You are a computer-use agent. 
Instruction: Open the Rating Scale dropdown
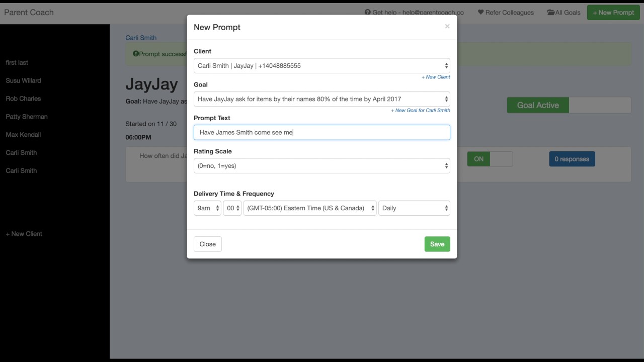click(322, 165)
